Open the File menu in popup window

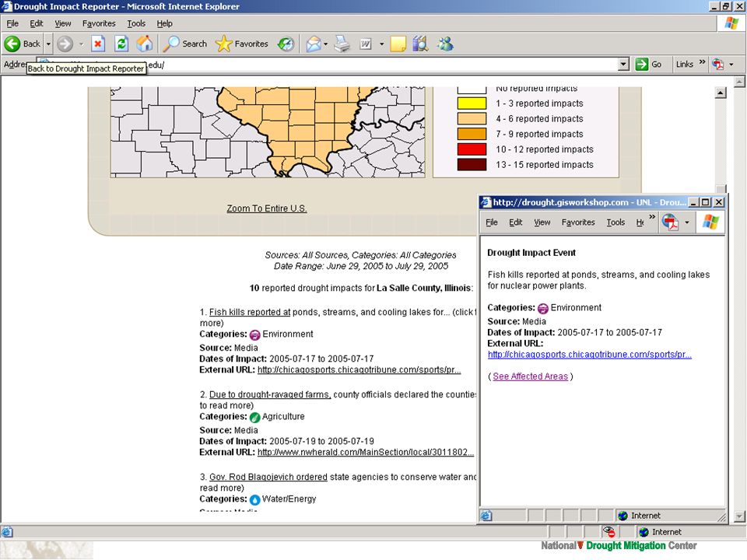point(492,222)
